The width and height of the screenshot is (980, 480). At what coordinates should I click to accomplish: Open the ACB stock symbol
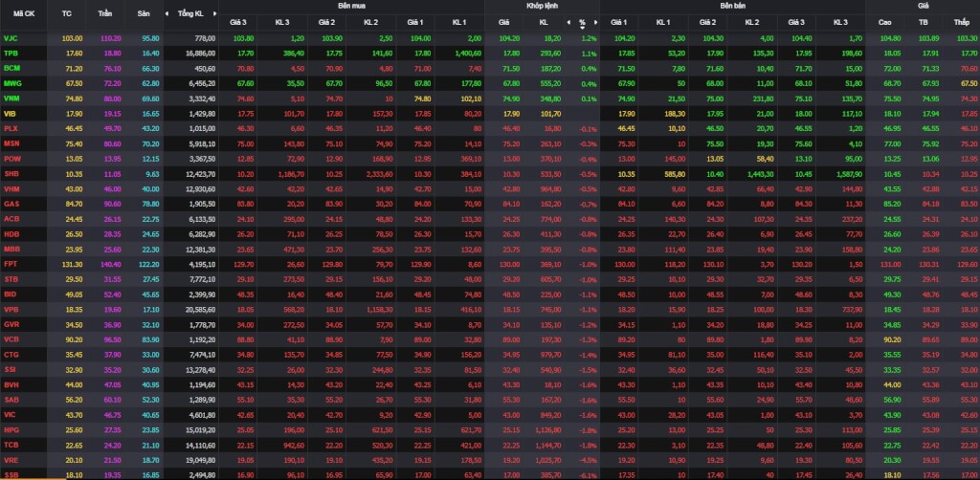(x=11, y=218)
